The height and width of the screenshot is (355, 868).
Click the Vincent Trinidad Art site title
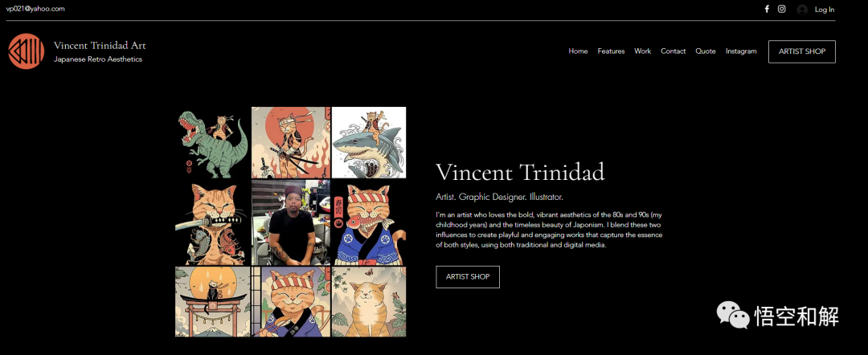(100, 45)
